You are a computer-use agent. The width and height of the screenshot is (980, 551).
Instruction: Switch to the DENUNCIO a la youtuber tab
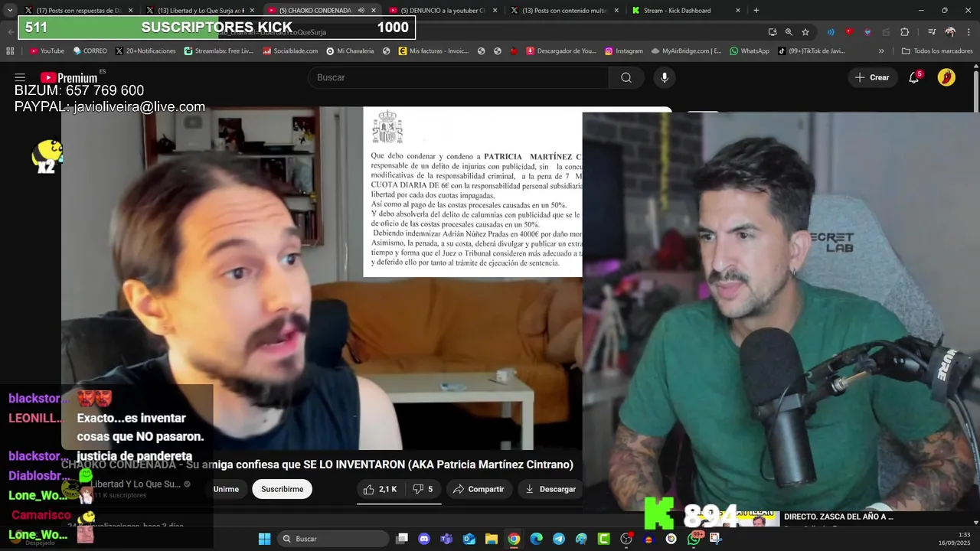coord(443,11)
